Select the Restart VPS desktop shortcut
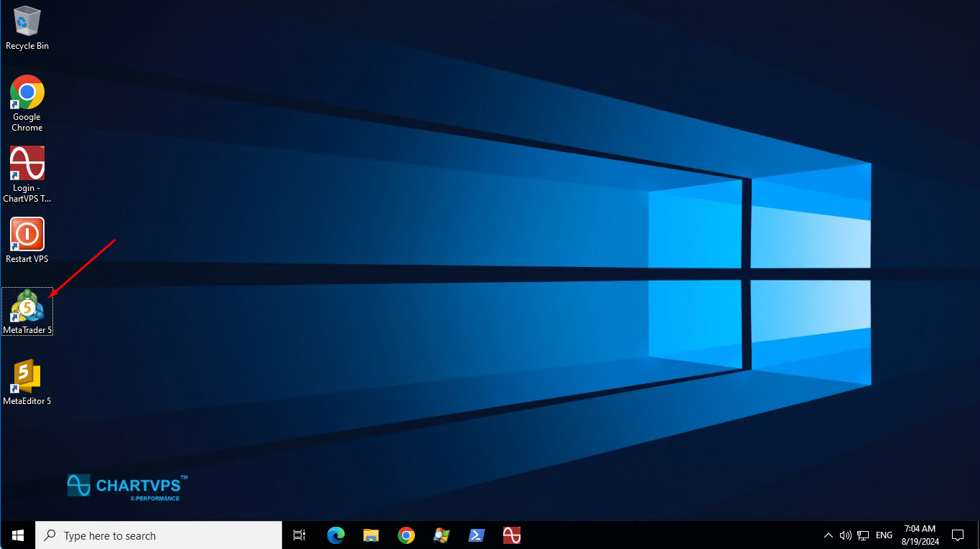 [x=27, y=235]
